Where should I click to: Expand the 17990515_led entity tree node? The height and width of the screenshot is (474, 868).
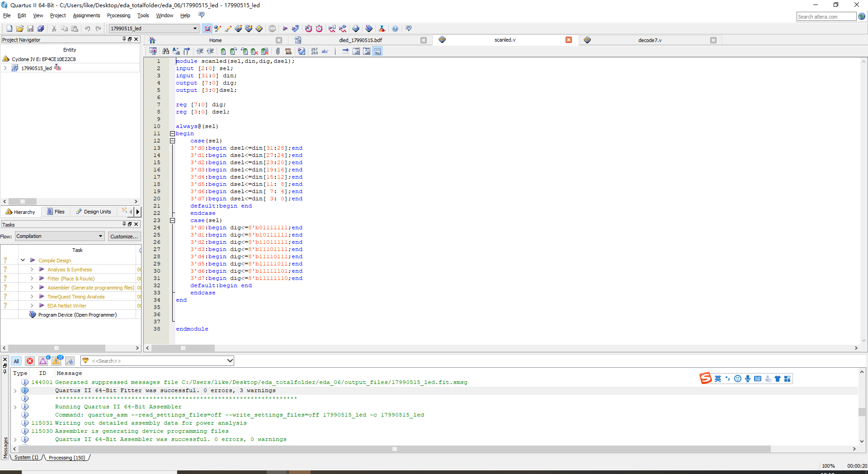[x=5, y=68]
